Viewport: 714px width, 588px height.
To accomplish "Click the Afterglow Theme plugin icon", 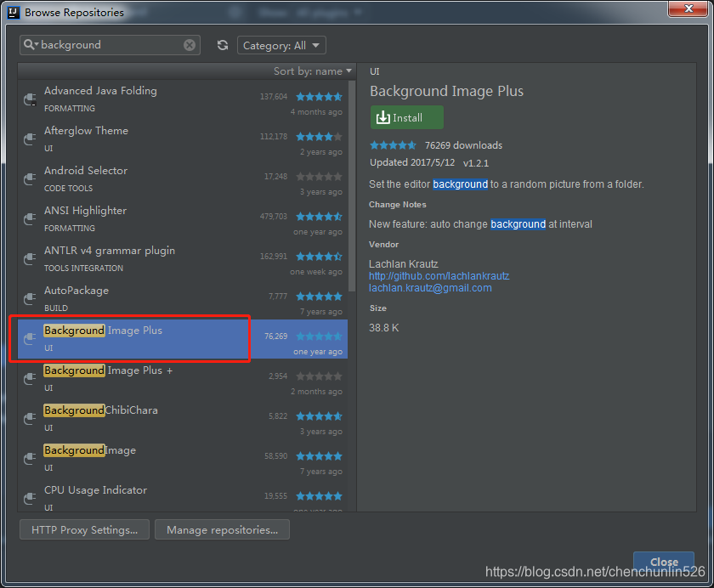I will coord(30,139).
